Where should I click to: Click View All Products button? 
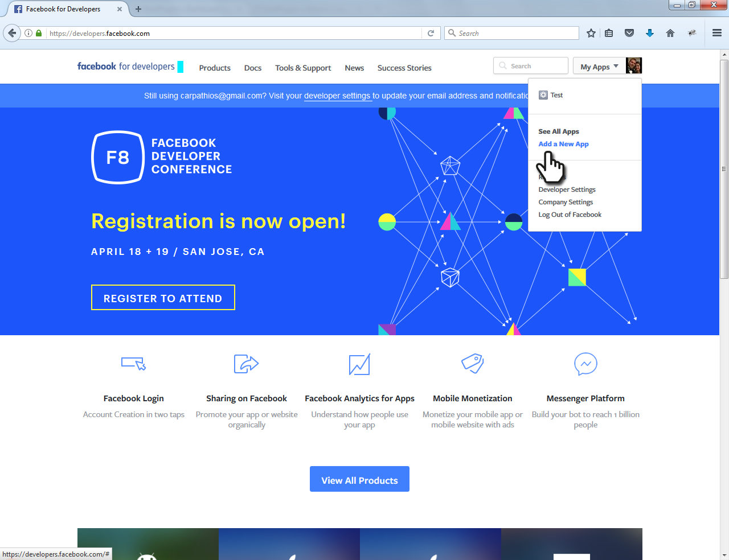[359, 479]
